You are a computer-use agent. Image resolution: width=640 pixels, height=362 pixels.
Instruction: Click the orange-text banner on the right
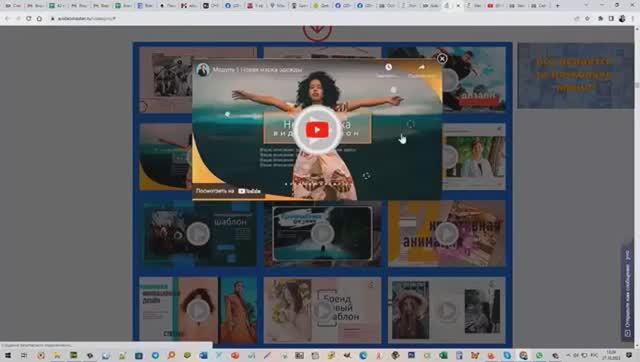click(x=576, y=76)
